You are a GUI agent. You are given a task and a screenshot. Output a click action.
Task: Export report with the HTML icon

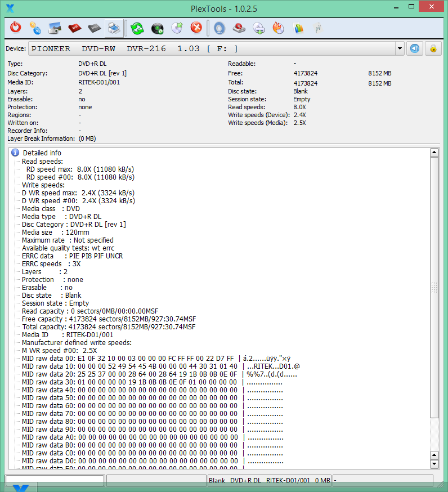coord(94,28)
